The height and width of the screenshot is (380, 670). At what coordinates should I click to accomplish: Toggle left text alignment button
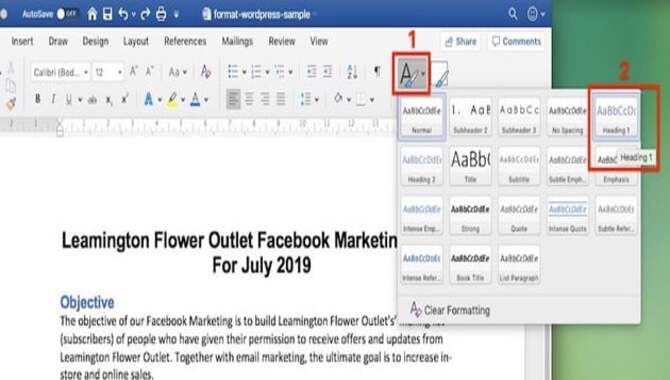point(233,99)
